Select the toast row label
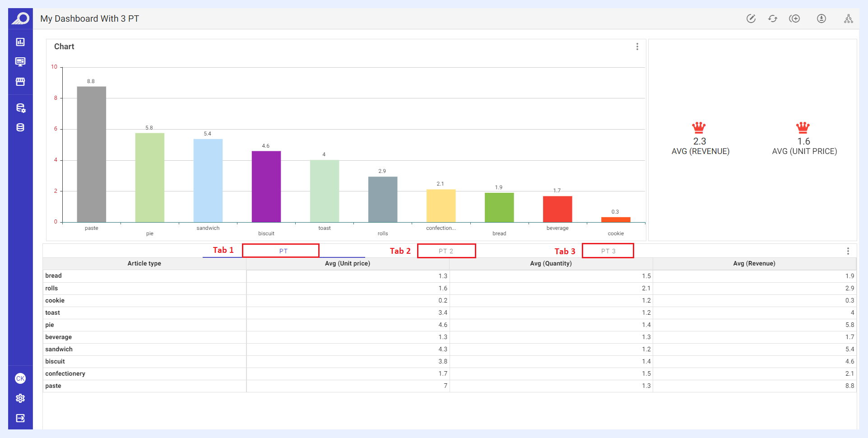 [52, 312]
